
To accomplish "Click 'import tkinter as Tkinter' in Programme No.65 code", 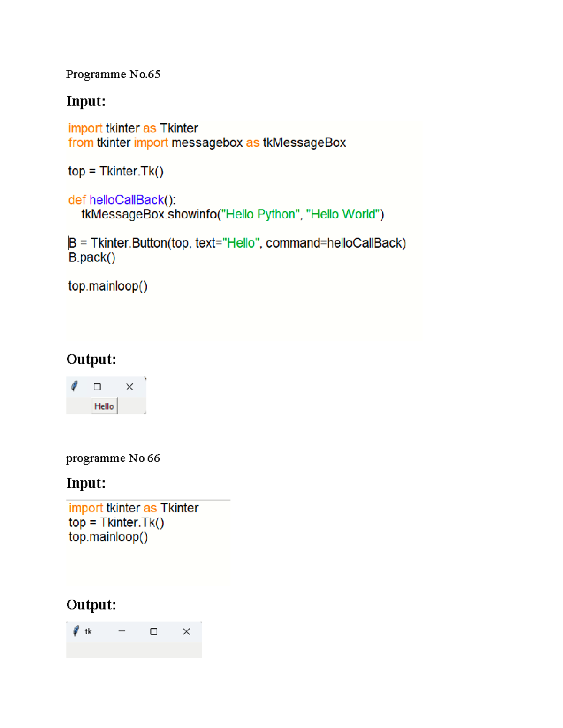I will pyautogui.click(x=133, y=128).
